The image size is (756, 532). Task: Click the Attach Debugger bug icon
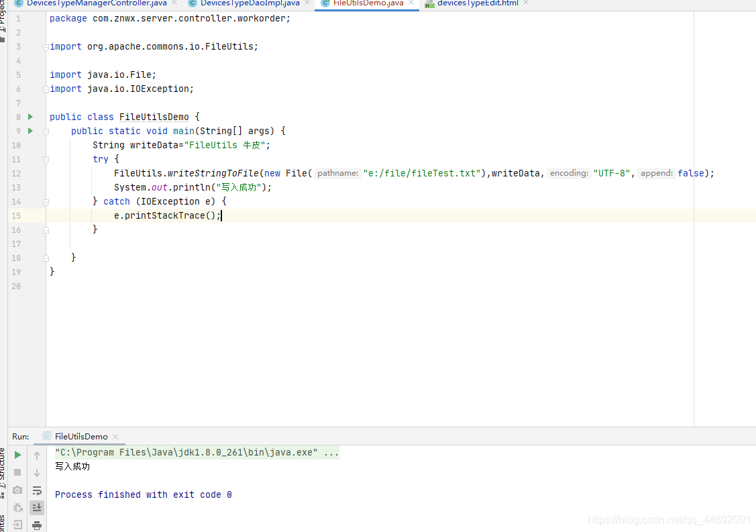click(17, 507)
